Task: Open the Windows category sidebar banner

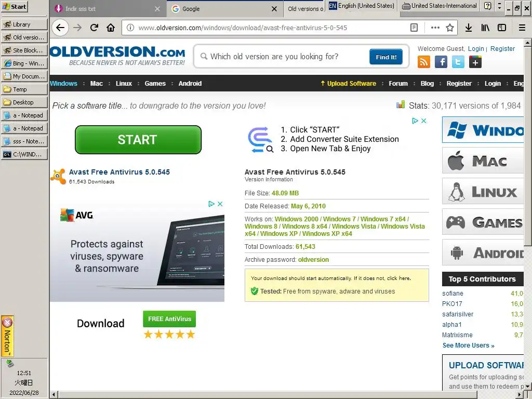Action: click(x=483, y=129)
